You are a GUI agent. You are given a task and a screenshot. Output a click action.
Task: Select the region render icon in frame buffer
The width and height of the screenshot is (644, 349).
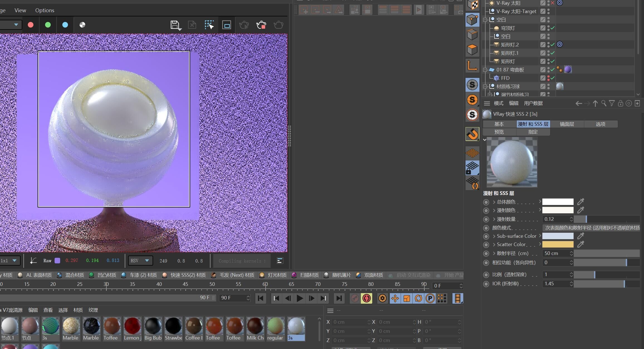coord(227,25)
